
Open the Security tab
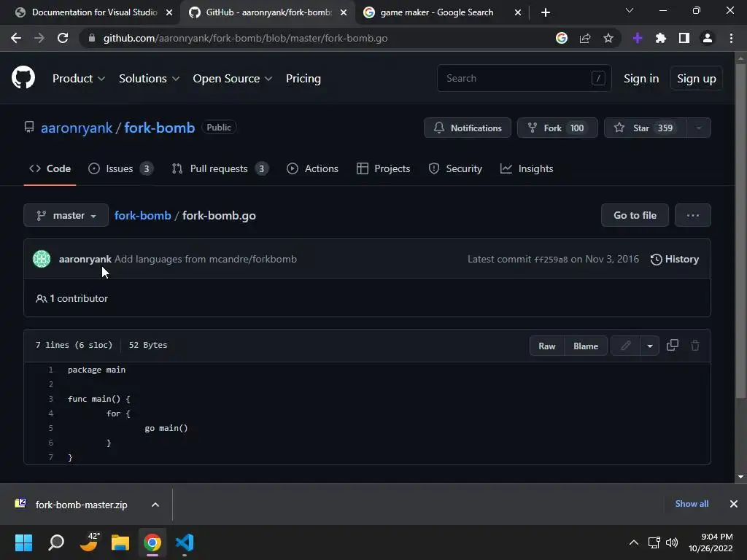pos(455,168)
